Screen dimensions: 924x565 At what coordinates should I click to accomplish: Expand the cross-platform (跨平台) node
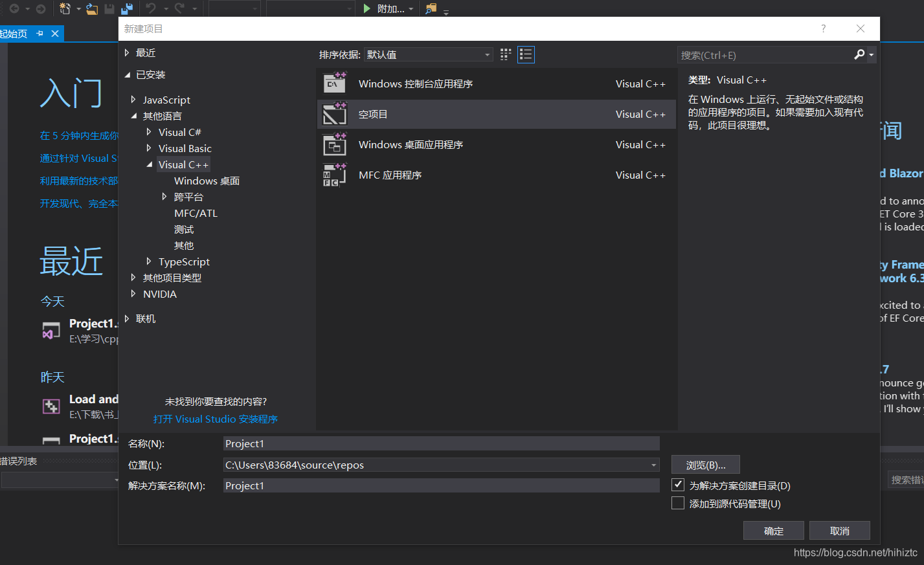164,196
